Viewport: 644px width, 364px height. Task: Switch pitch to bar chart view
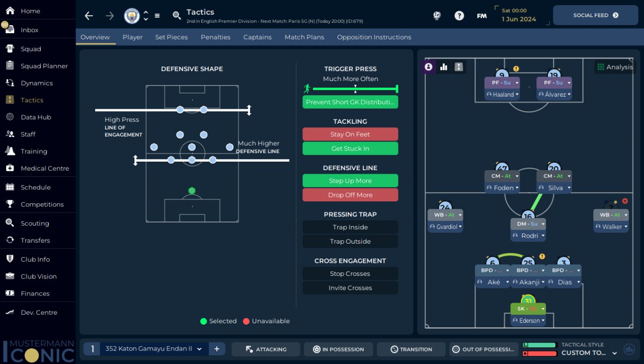[444, 67]
